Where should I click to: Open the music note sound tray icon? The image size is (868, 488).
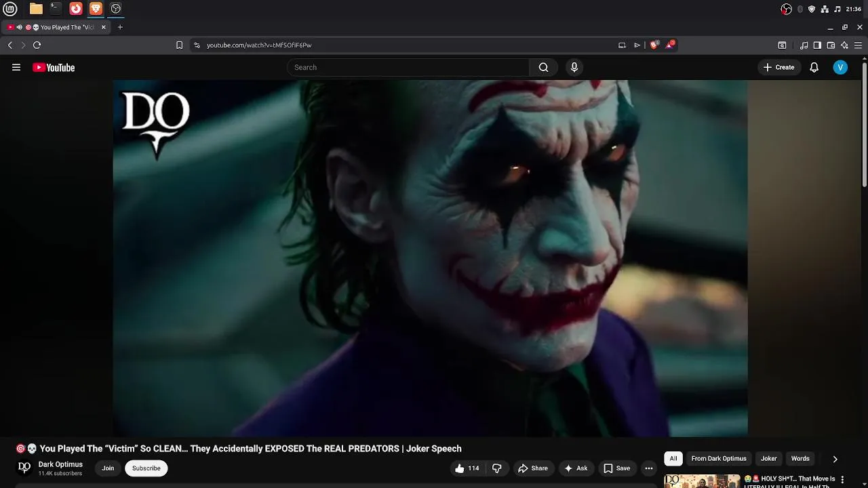click(x=837, y=9)
